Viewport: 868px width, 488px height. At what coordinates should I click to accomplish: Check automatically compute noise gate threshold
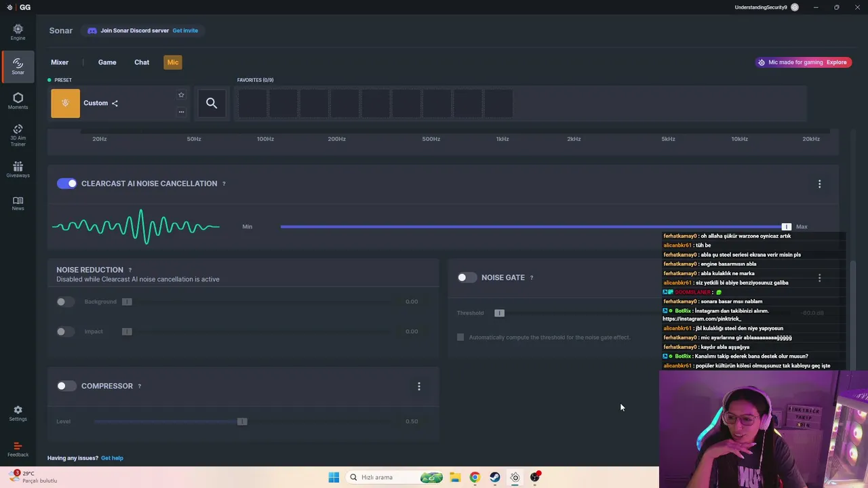(460, 337)
